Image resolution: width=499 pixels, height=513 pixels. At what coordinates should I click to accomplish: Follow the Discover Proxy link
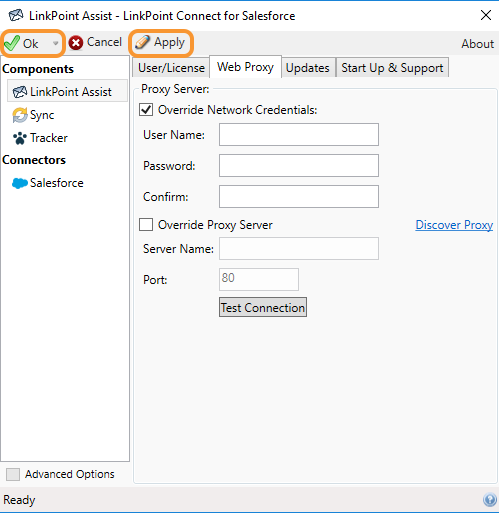[454, 225]
